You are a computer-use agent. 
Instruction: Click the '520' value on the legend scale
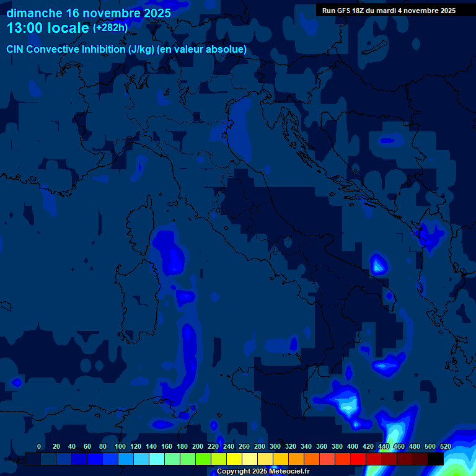click(445, 446)
